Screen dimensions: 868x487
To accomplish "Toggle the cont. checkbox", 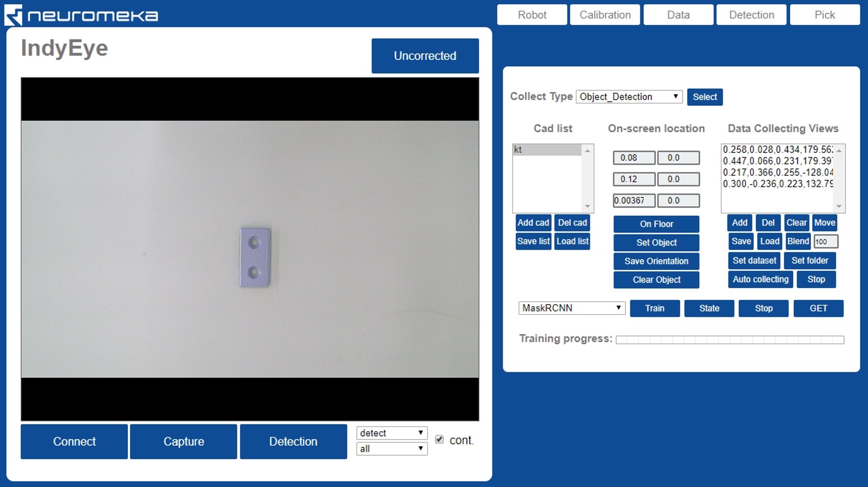I will pos(439,439).
